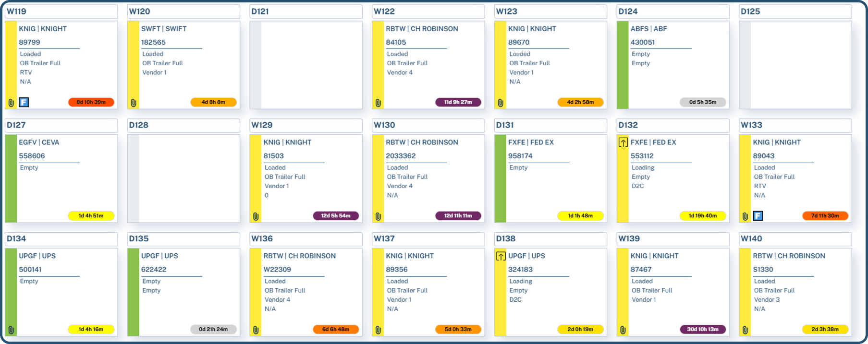Click the 4d 8h 8m timer badge
This screenshot has width=868, height=344.
tap(213, 102)
